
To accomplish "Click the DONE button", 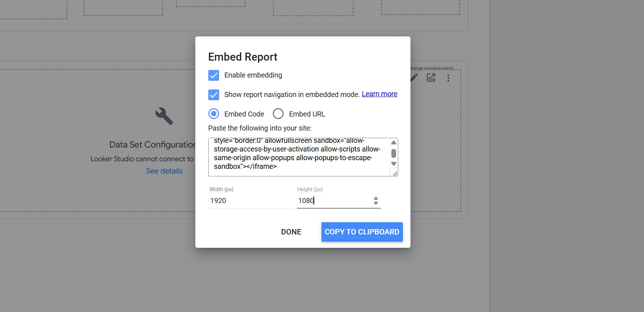I will (x=291, y=232).
